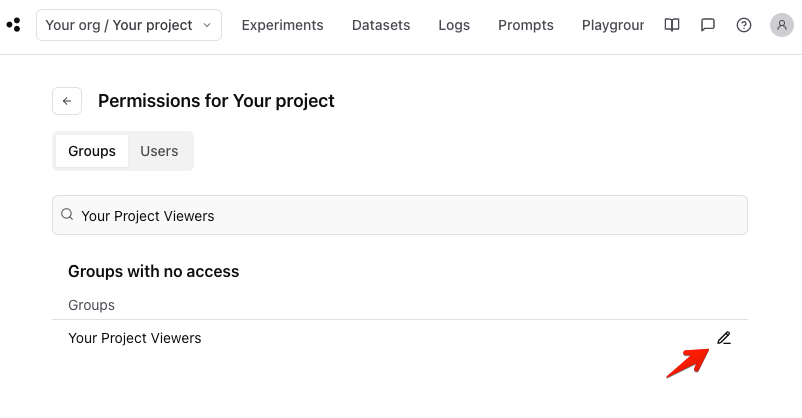Navigate to Logs
The height and width of the screenshot is (418, 802).
[x=454, y=25]
